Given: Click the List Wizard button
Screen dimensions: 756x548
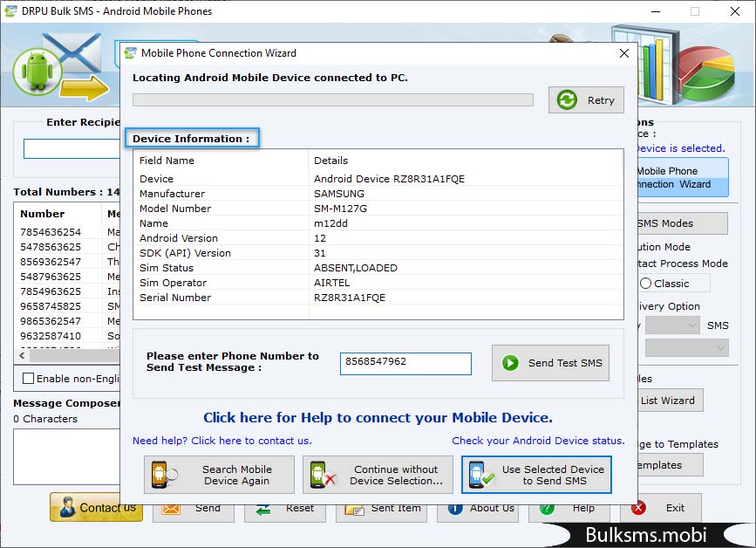Looking at the screenshot, I should pyautogui.click(x=669, y=401).
